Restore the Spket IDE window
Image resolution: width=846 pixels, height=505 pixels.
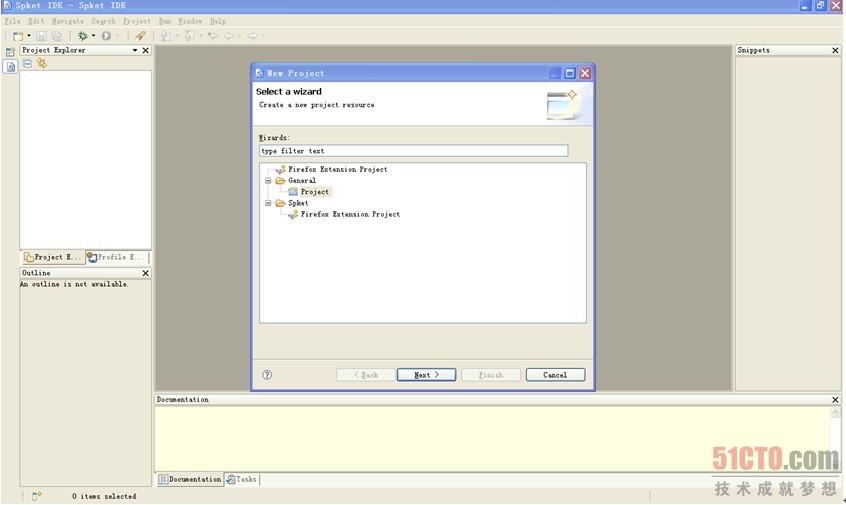[820, 6]
